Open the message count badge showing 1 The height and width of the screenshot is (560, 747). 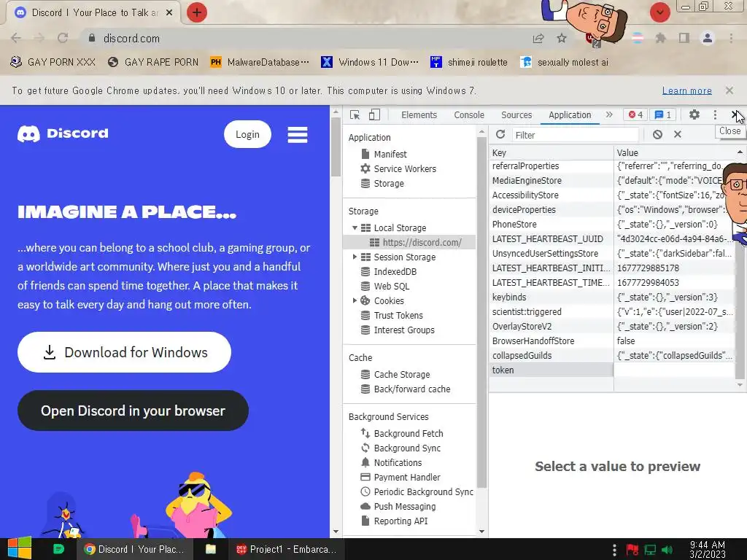[x=662, y=114]
